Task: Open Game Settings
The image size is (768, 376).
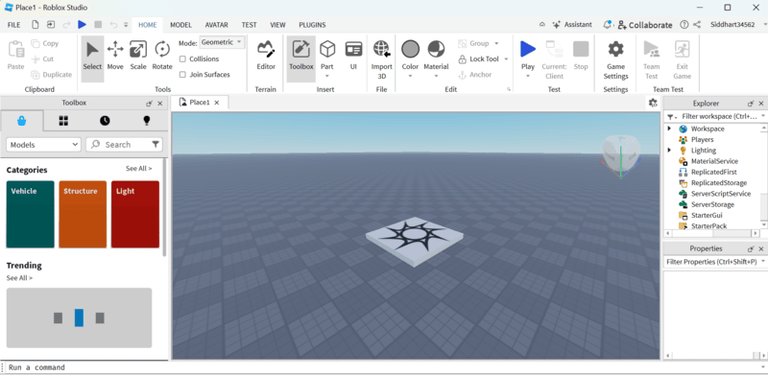Action: coord(616,60)
